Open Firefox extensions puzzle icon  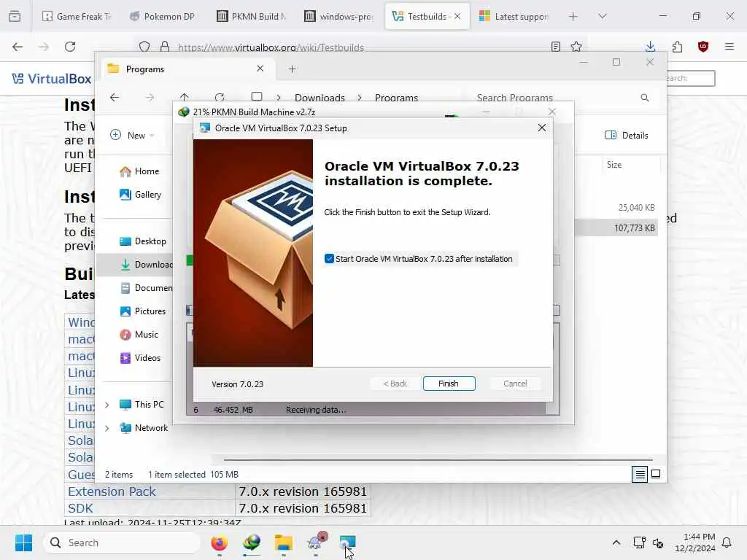tap(677, 47)
